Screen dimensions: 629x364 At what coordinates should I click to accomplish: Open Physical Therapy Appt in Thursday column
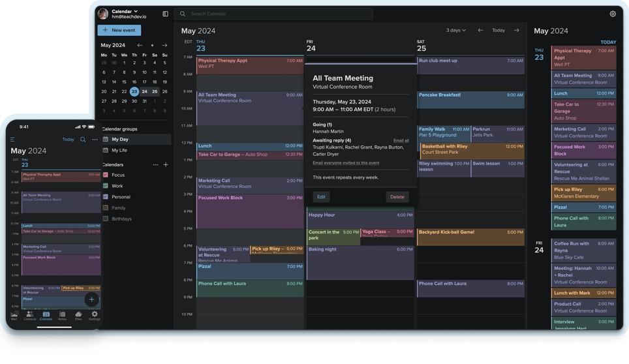[251, 65]
